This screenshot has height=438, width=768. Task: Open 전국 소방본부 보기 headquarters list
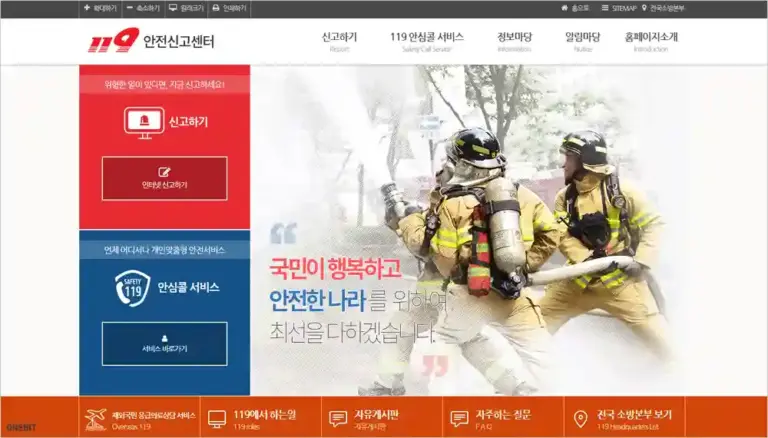[624, 420]
